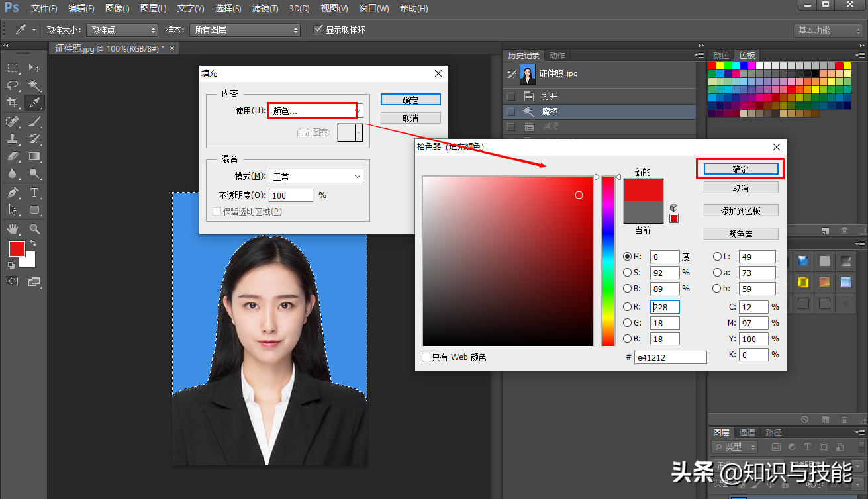
Task: Select the Eyedropper tool in toolbox
Action: point(34,103)
